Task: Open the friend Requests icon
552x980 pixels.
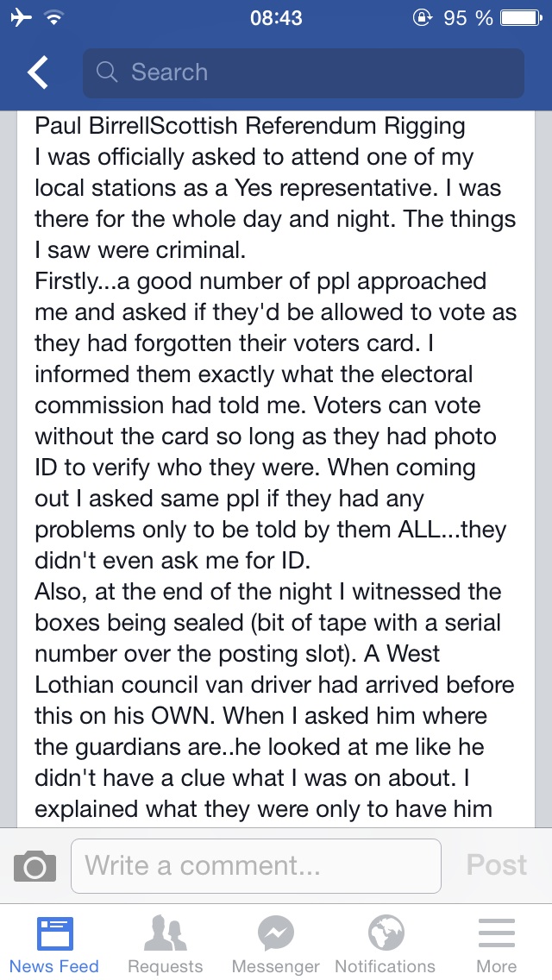Action: tap(165, 933)
